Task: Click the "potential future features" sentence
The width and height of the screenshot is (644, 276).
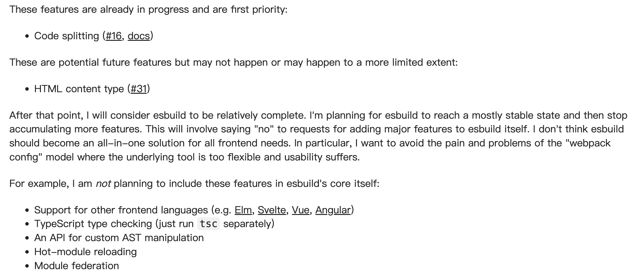Action: click(x=233, y=63)
